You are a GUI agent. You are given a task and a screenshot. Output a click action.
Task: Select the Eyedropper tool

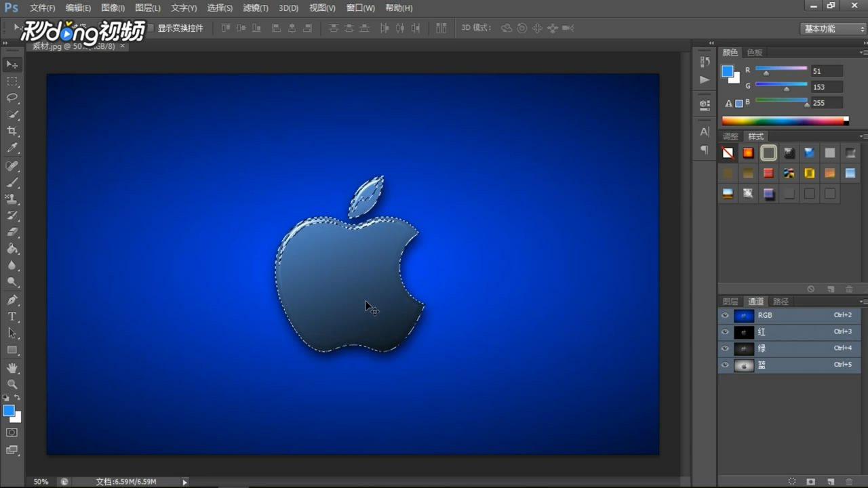(x=12, y=148)
